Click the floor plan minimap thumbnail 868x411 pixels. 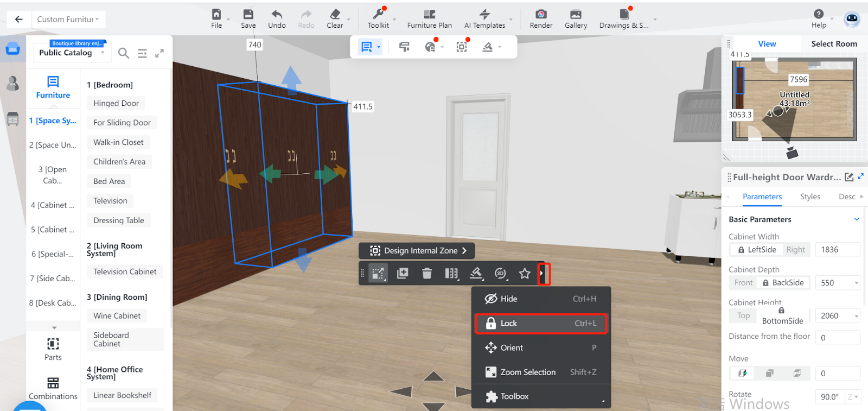[794, 100]
